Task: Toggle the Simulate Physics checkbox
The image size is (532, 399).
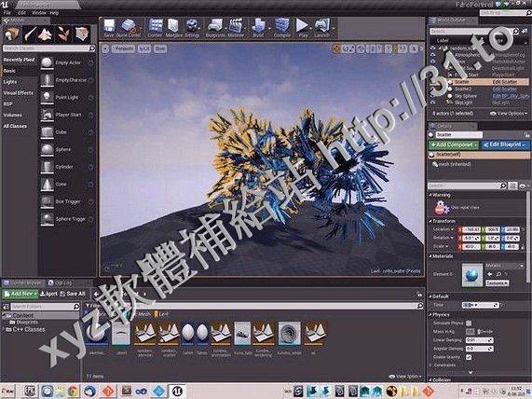Action: pos(469,323)
